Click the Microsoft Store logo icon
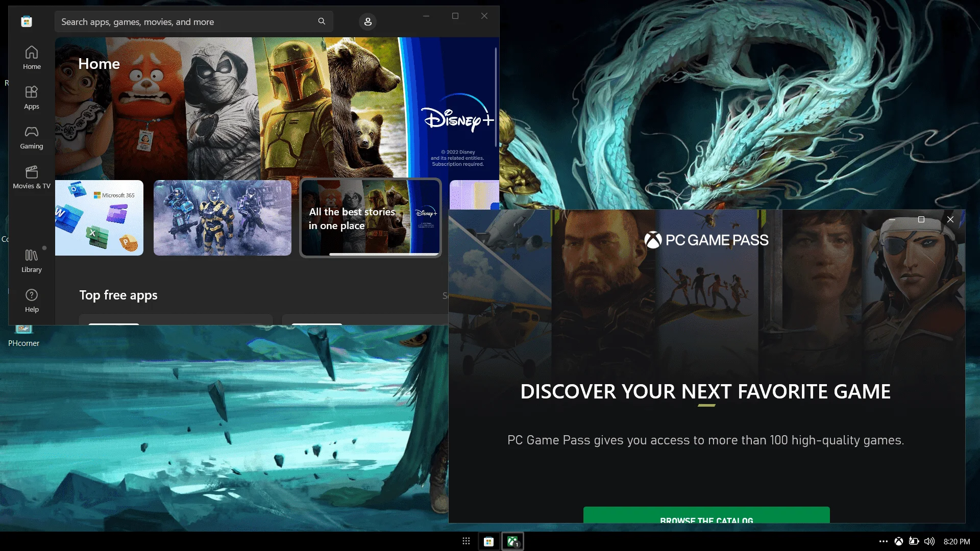 (27, 21)
